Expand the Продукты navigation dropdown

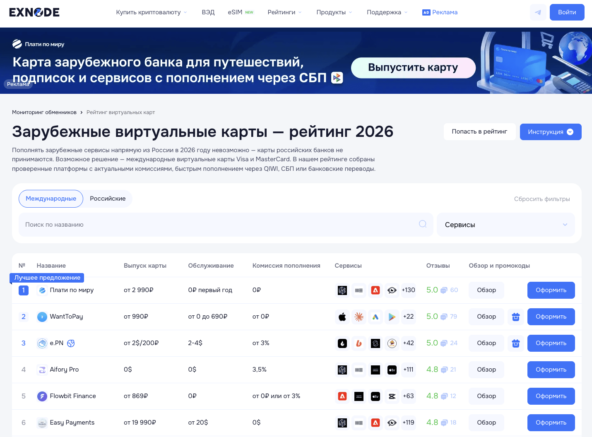point(334,12)
